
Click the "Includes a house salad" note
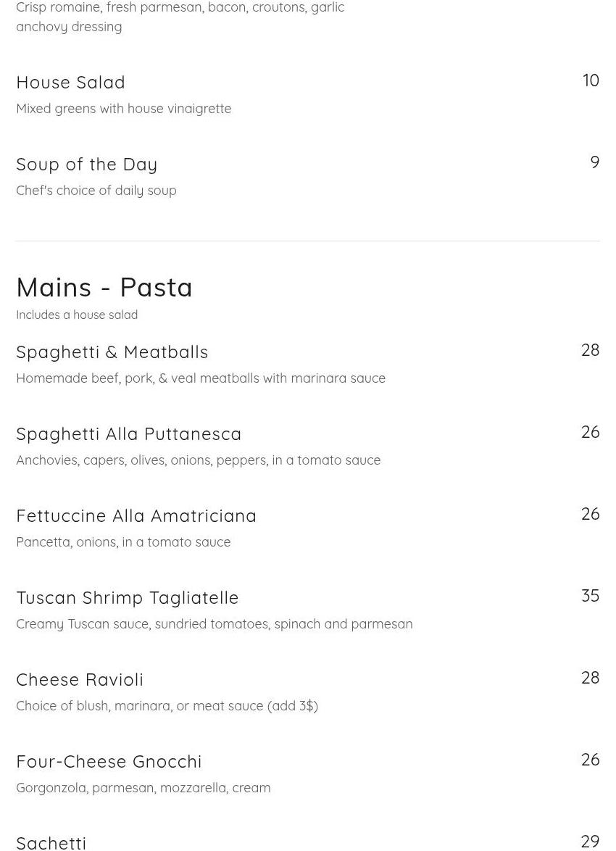77,315
